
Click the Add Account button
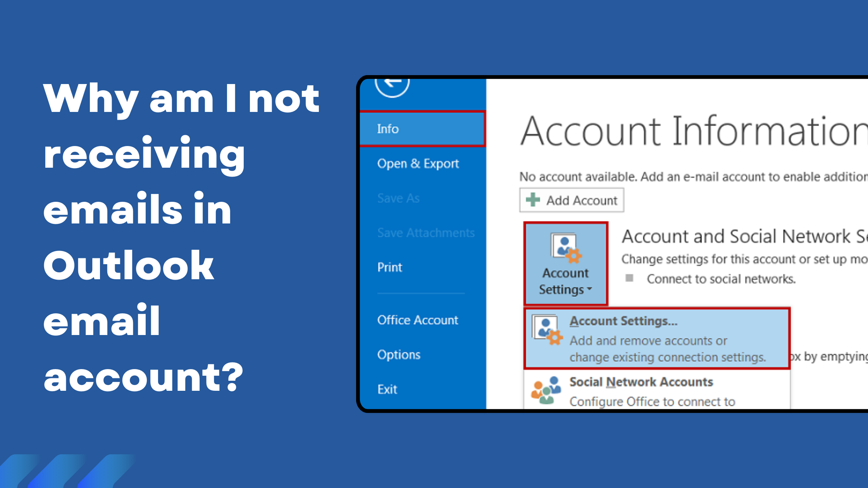tap(569, 200)
